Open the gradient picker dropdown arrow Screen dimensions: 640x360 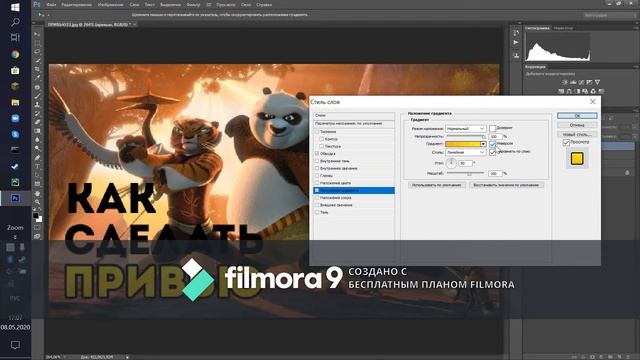[483, 144]
